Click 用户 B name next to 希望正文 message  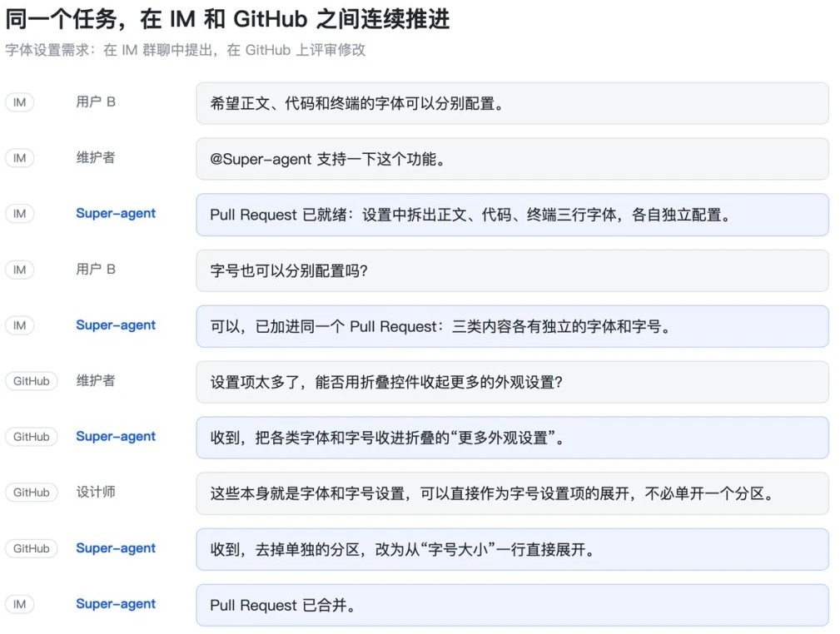coord(96,102)
